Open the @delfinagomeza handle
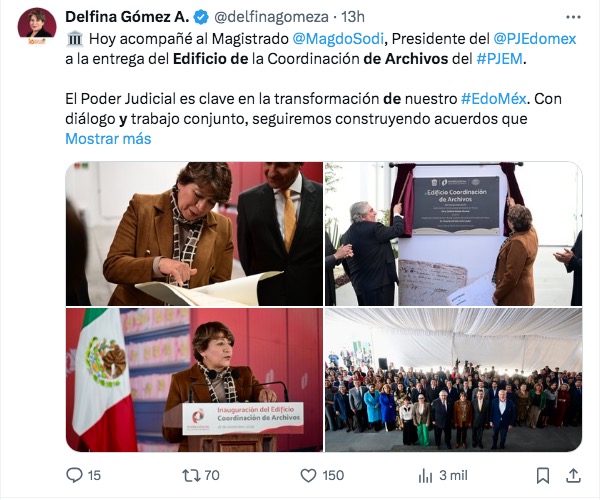 click(271, 17)
